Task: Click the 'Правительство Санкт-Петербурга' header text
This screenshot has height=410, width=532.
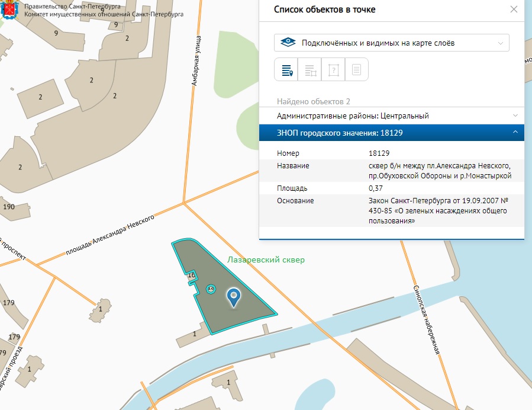Action: (68, 6)
